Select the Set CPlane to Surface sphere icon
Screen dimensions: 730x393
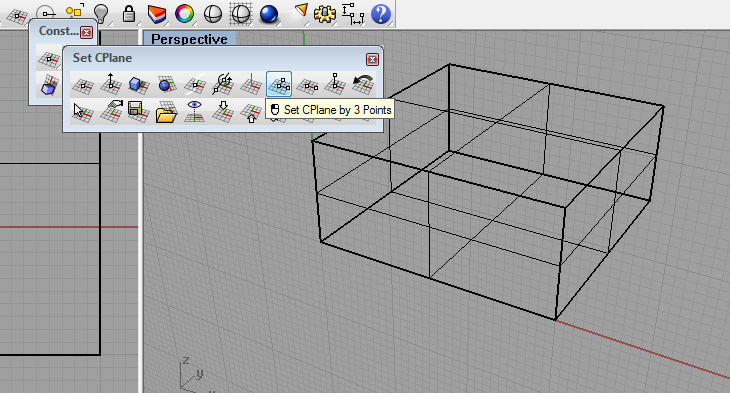[166, 84]
